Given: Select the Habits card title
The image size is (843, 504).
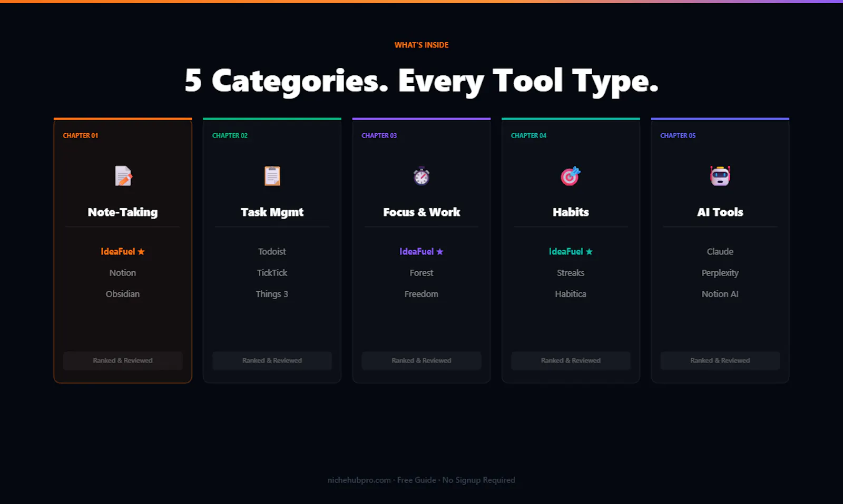Looking at the screenshot, I should pos(571,212).
